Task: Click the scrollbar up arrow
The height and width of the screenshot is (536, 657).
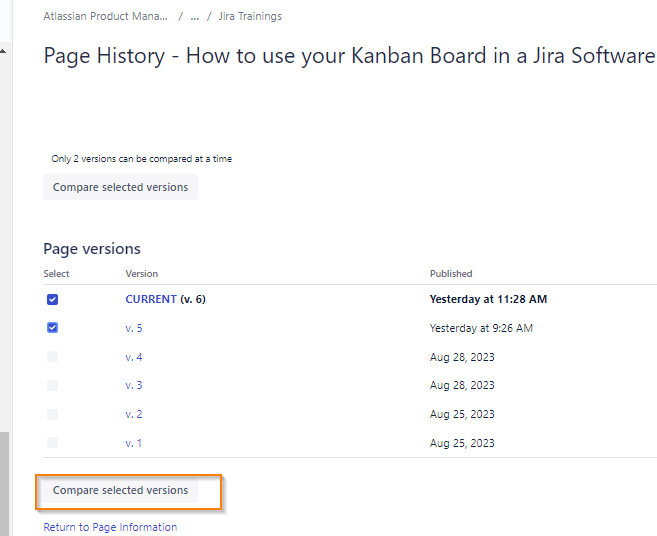Action: tap(3, 50)
